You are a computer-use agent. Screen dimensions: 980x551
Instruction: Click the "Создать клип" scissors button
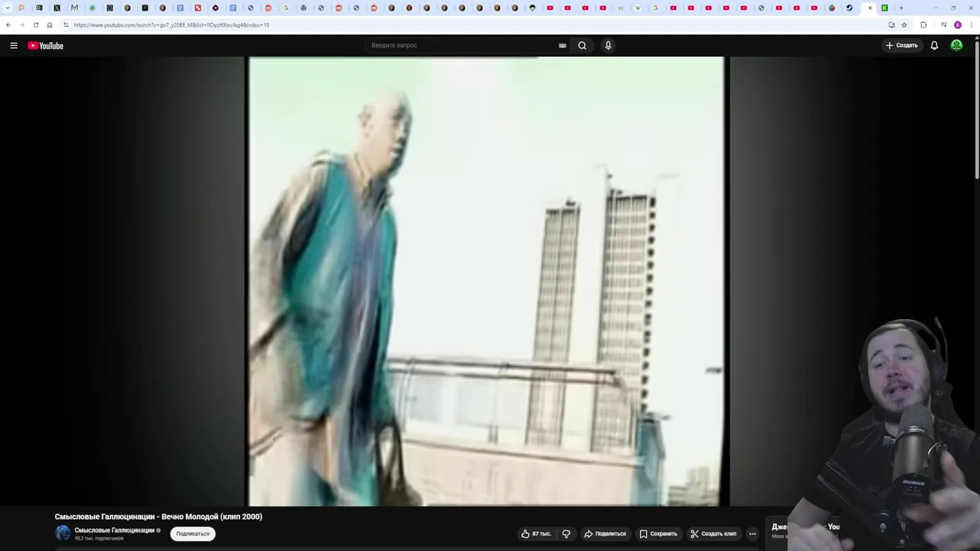(713, 533)
